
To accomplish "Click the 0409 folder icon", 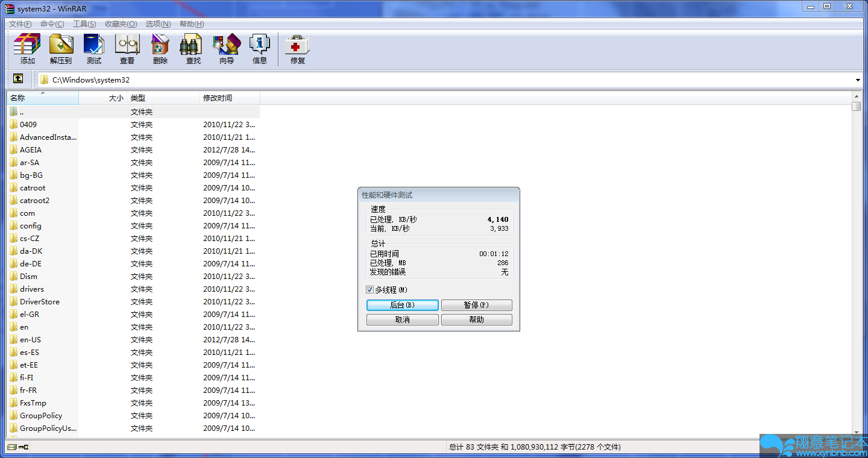I will (x=14, y=124).
